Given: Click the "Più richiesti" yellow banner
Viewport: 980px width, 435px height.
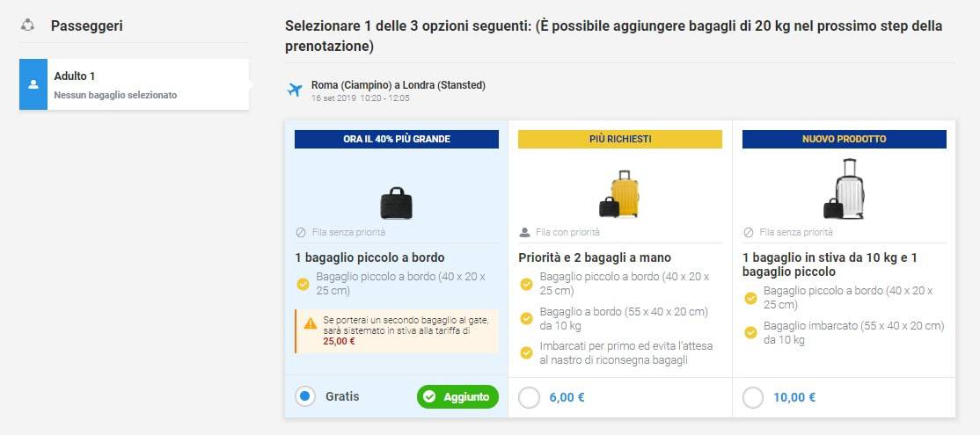Looking at the screenshot, I should click(x=620, y=139).
